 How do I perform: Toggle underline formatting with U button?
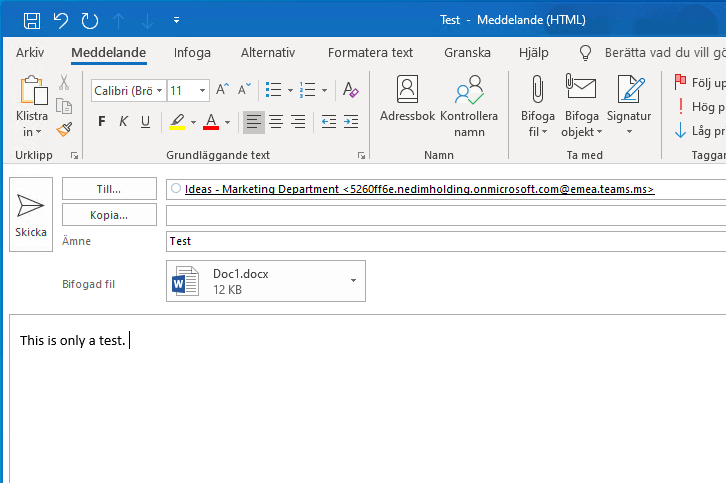[x=145, y=122]
